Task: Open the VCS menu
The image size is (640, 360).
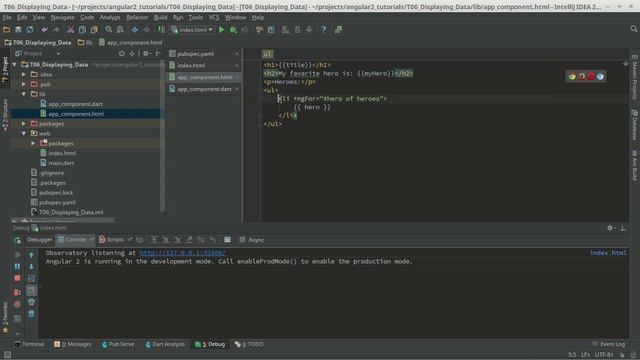Action: coord(214,18)
